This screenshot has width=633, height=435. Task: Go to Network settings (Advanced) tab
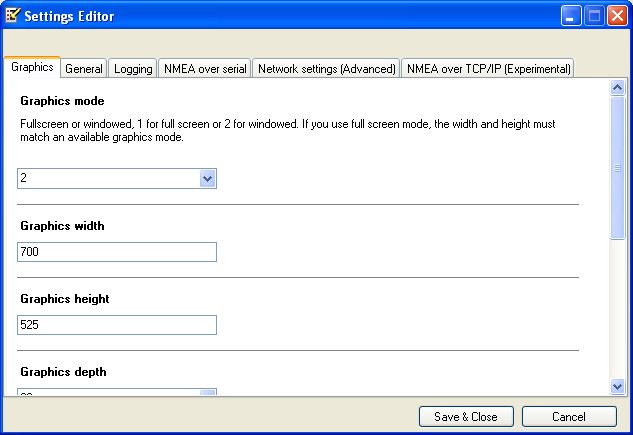coord(326,69)
